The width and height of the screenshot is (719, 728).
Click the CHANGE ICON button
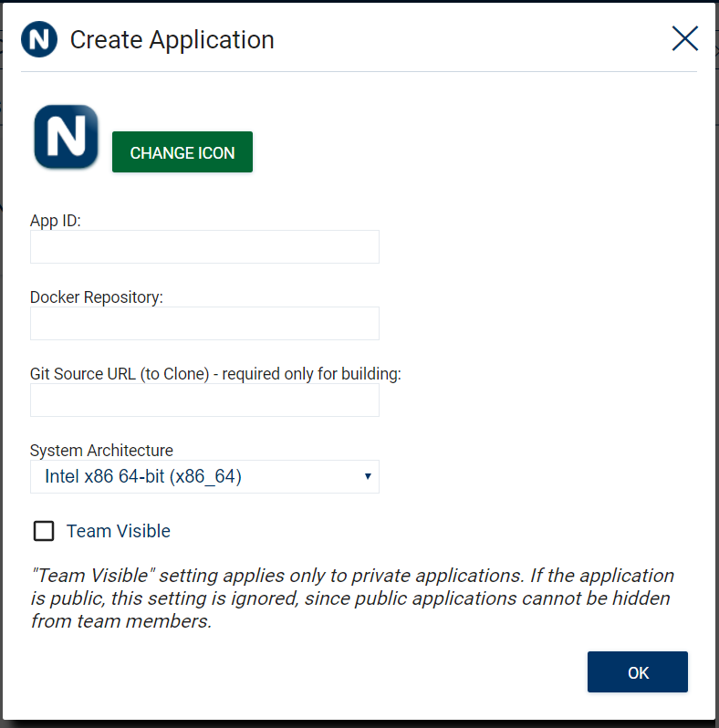point(182,151)
